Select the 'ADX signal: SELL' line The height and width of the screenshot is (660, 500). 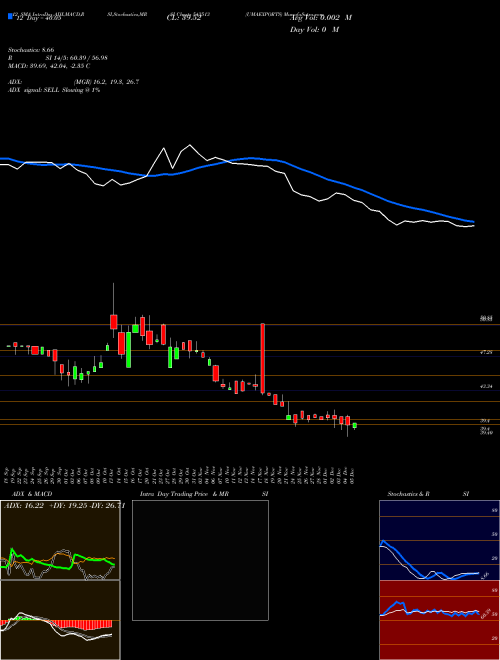[x=54, y=90]
